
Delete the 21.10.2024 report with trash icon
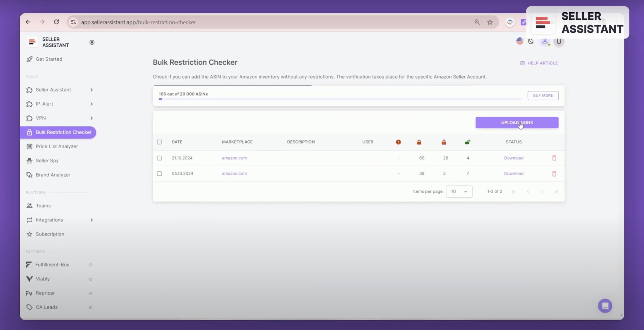[x=554, y=158]
